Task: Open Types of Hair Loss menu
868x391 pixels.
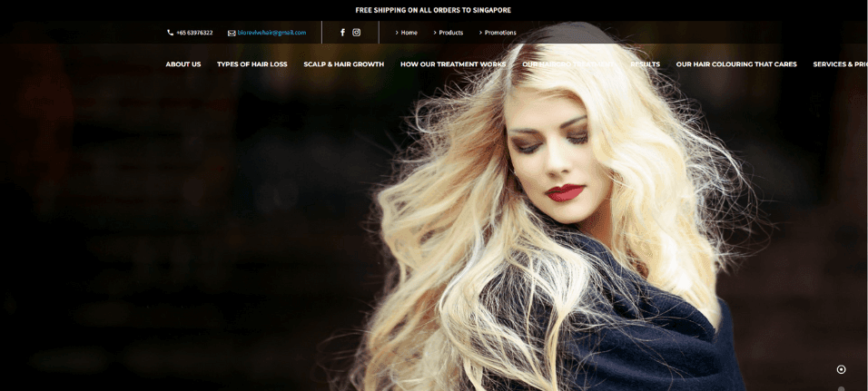Action: [252, 64]
